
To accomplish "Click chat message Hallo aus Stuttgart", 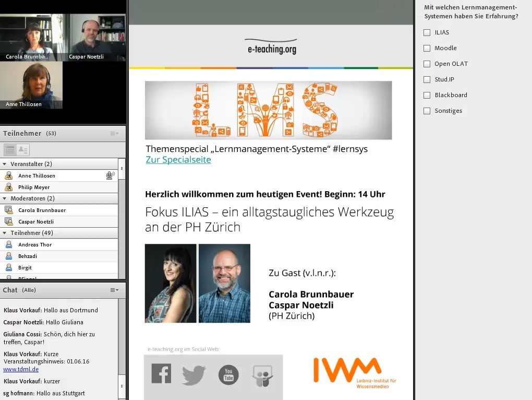I will (44, 393).
